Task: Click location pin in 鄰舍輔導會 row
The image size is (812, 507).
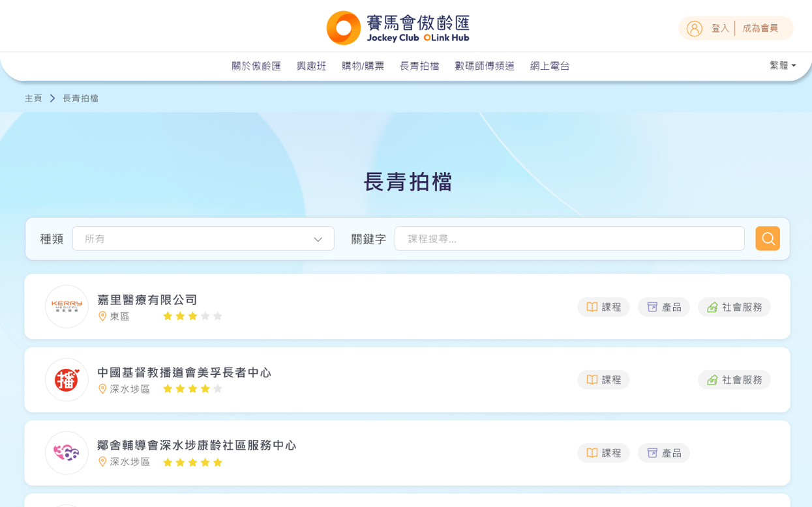Action: (x=102, y=461)
